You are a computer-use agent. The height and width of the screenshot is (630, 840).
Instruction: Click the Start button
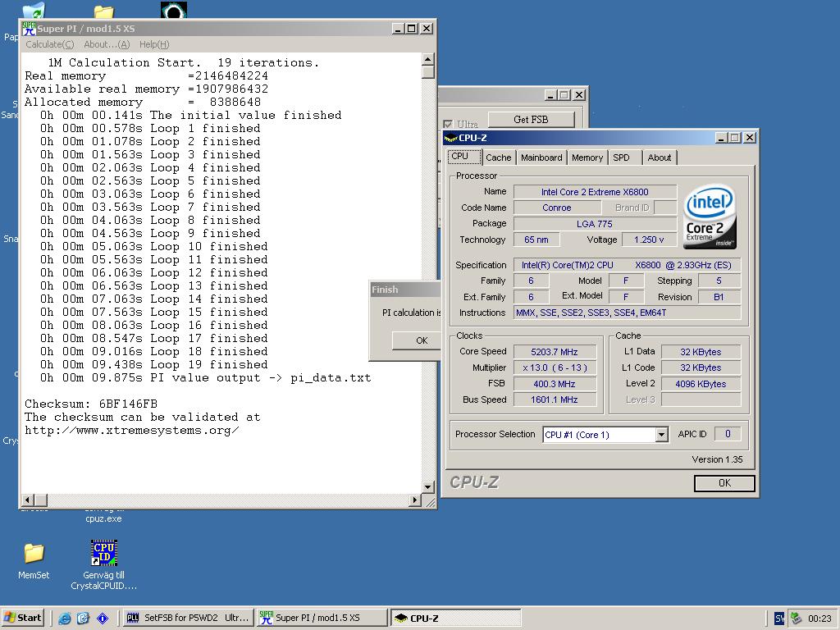22,618
